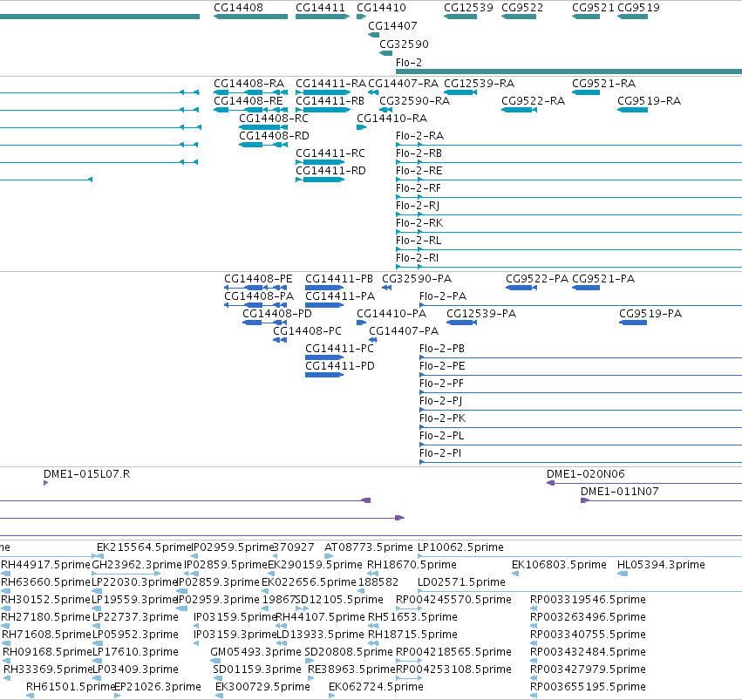The height and width of the screenshot is (700, 742).
Task: Select transcript CG14411-RB label
Action: pyautogui.click(x=330, y=101)
